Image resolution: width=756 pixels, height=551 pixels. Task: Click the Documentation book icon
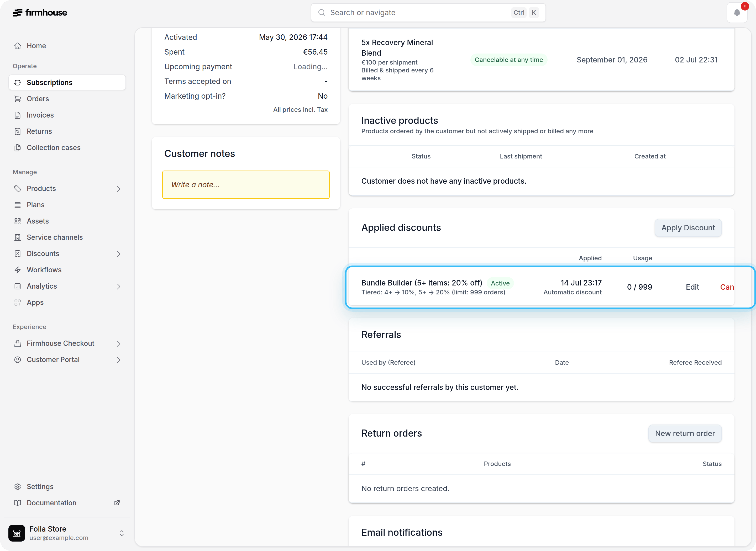(18, 503)
